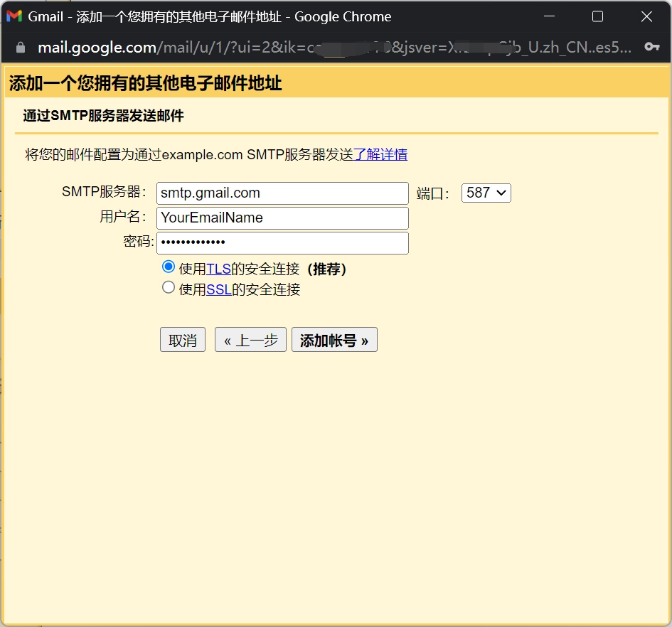Open the saved passwords key icon
Screen dimensions: 672x627
coord(651,47)
